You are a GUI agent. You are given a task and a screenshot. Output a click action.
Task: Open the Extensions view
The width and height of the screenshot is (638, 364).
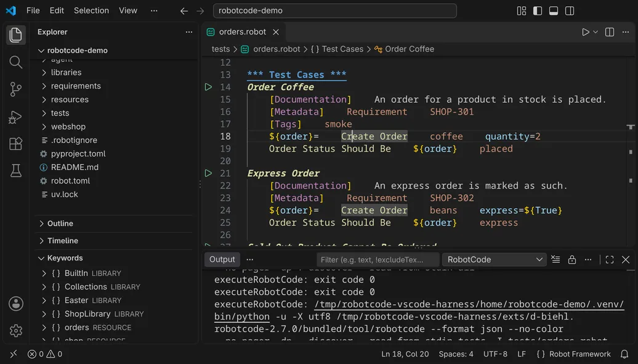(15, 144)
